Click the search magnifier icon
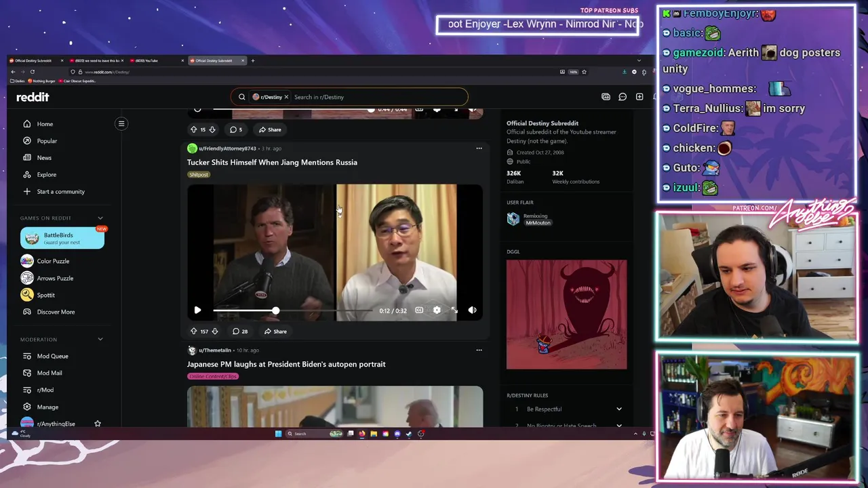The width and height of the screenshot is (868, 488). coord(241,97)
